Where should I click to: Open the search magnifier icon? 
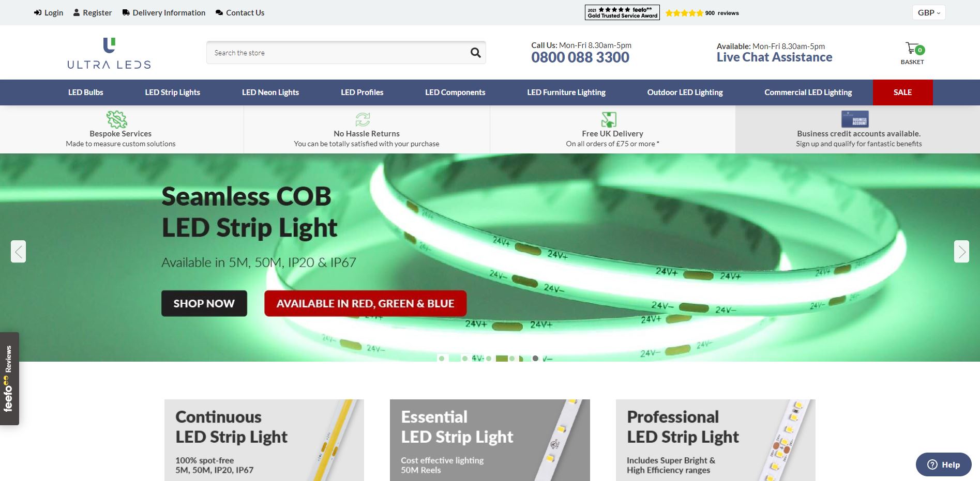474,52
